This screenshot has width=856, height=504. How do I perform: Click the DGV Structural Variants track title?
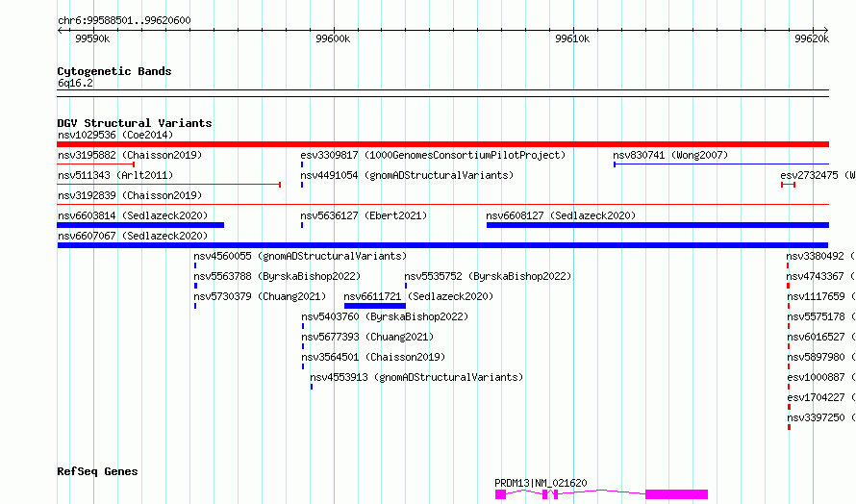(135, 123)
